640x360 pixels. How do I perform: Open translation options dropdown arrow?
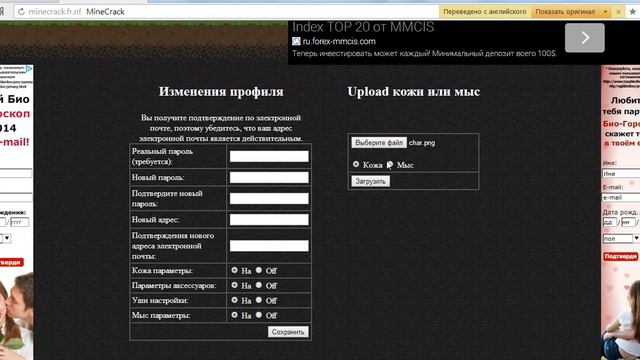tap(605, 12)
